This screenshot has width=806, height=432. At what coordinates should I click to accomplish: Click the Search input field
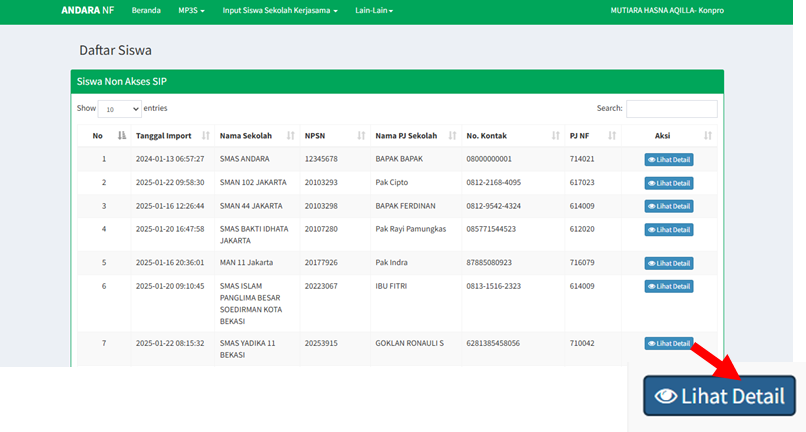[x=671, y=108]
